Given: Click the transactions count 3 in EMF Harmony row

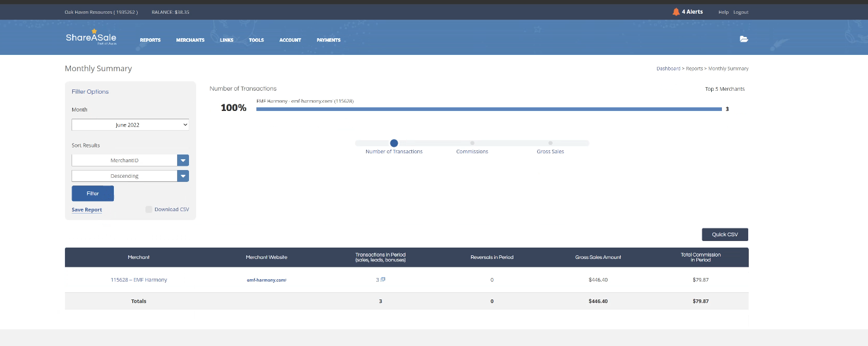Looking at the screenshot, I should [x=377, y=280].
